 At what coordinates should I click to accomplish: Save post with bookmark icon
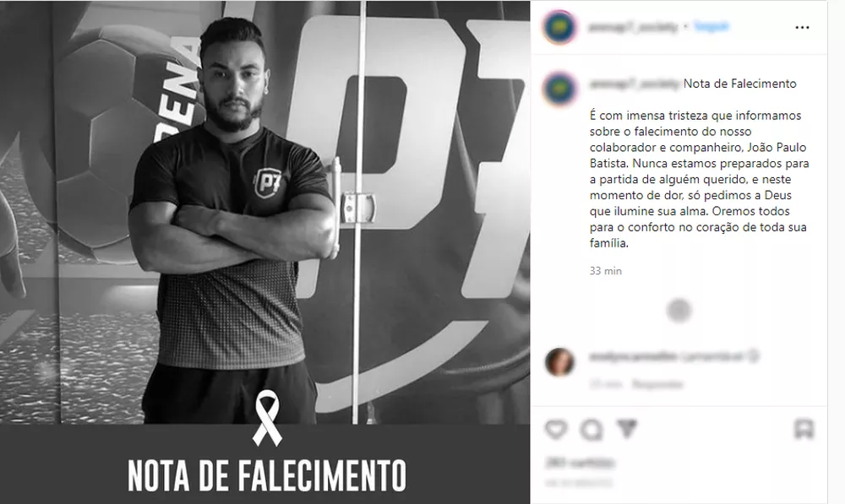(804, 429)
